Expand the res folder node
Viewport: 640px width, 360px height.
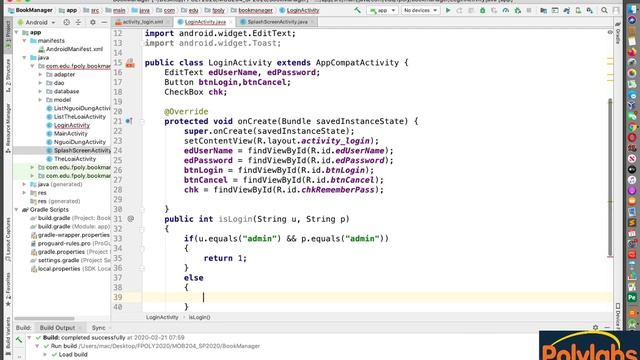(x=24, y=193)
